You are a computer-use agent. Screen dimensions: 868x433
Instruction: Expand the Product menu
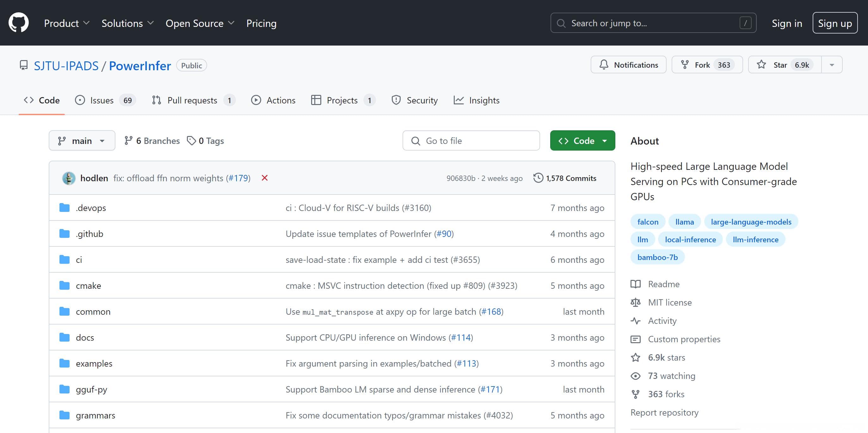[67, 23]
